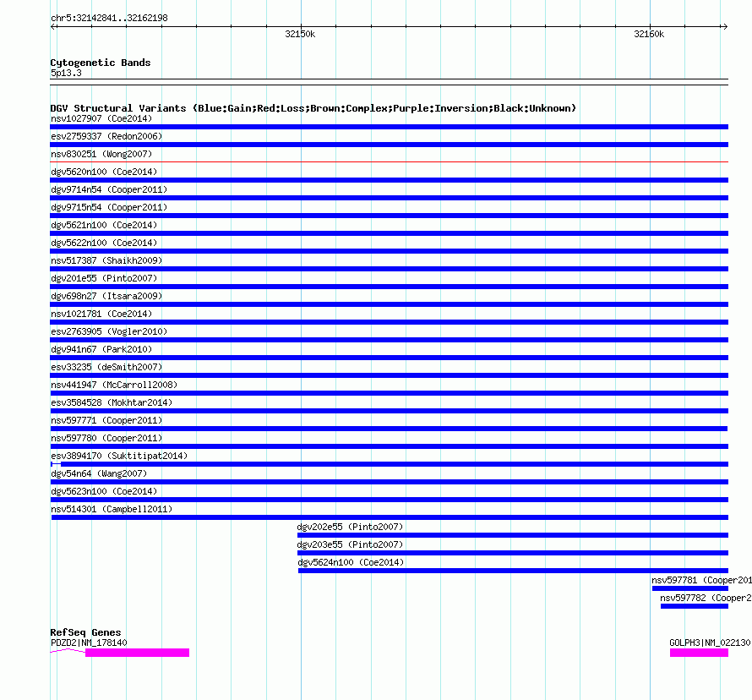Select variant dgv9714n54 (Cooper2011)
Viewport: 752px width, 700px height.
[109, 189]
